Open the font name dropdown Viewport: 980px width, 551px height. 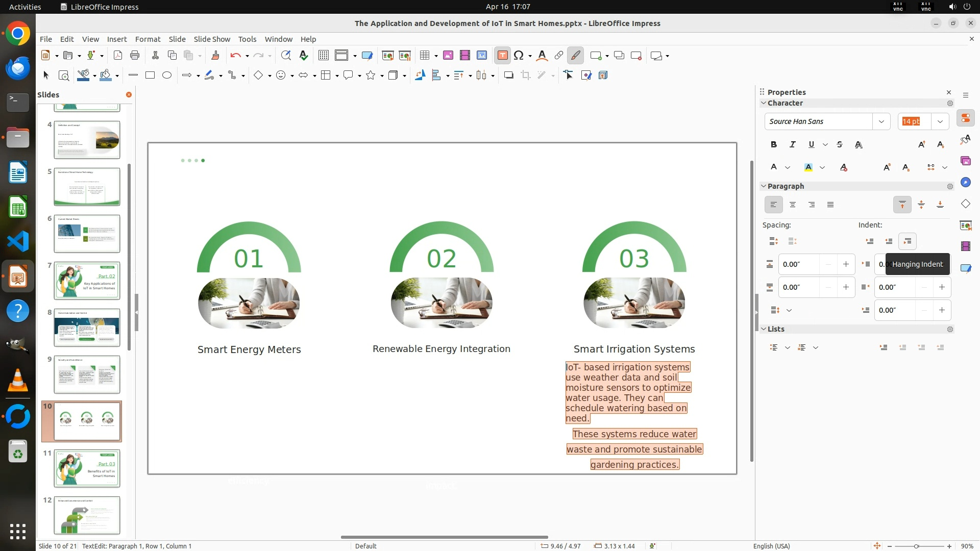(x=881, y=121)
